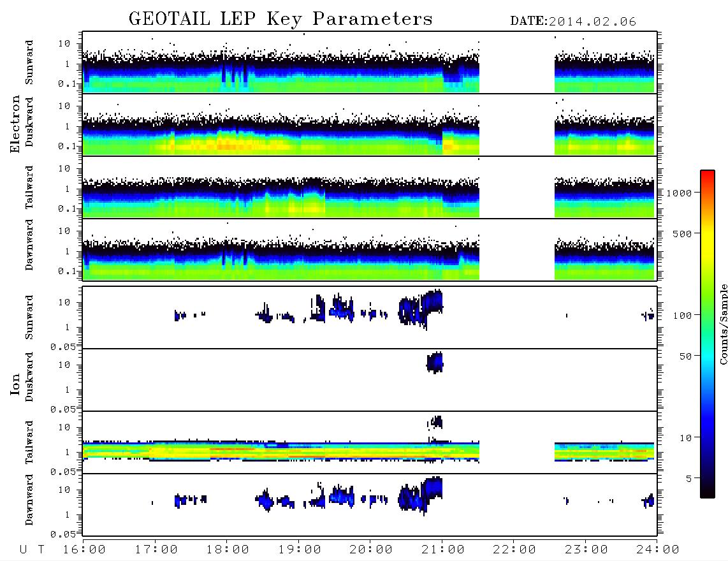Screen dimensions: 728x561
Task: Click the Electron Duskward spectrogram panel
Action: tap(370, 125)
